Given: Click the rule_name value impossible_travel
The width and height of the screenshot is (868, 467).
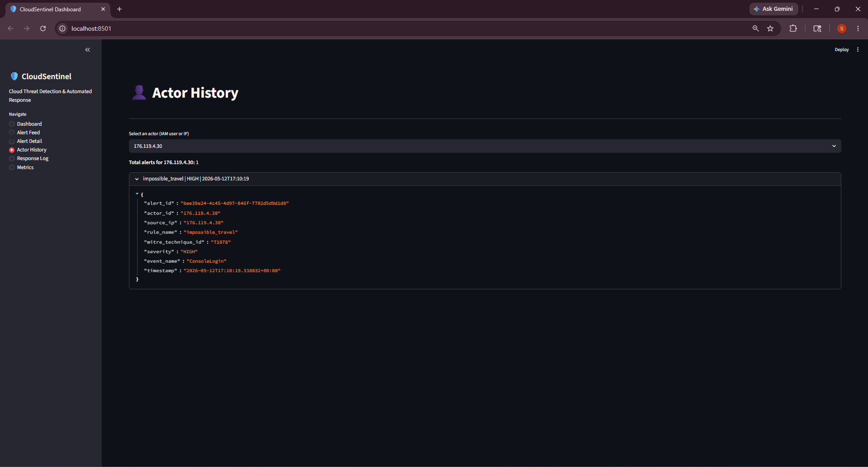Looking at the screenshot, I should pos(211,232).
